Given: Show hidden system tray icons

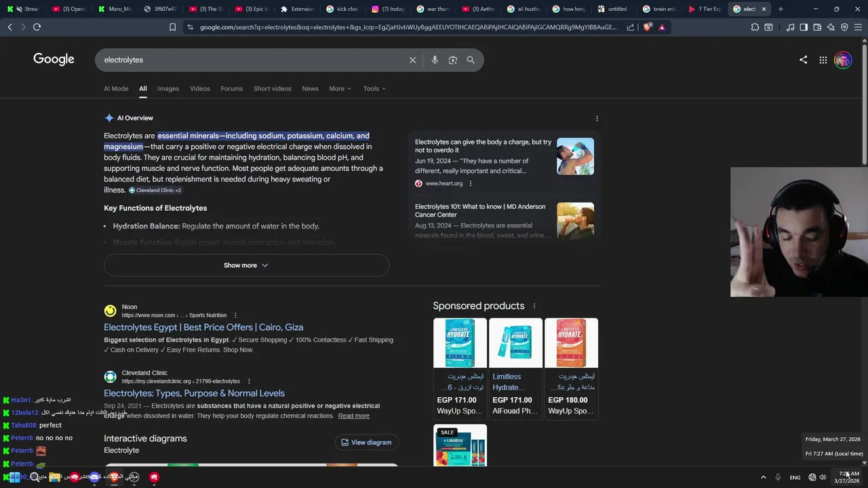Looking at the screenshot, I should click(x=763, y=477).
